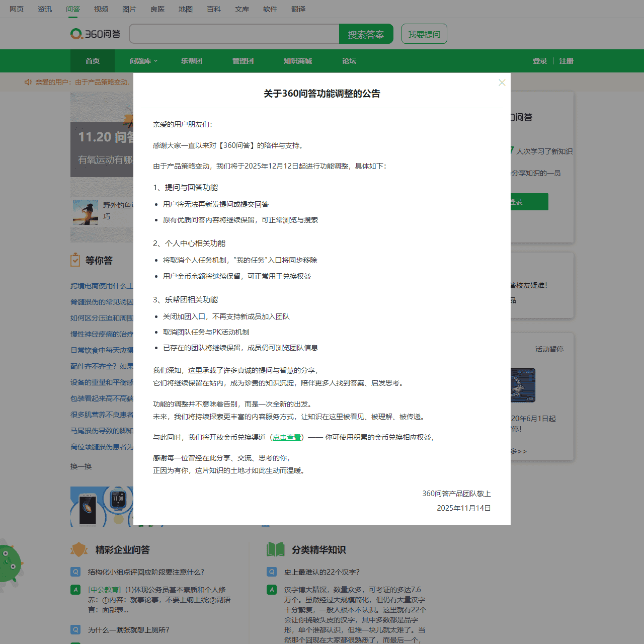The height and width of the screenshot is (644, 644).
Task: Open the 点击查看 coin exchange link
Action: pos(287,437)
